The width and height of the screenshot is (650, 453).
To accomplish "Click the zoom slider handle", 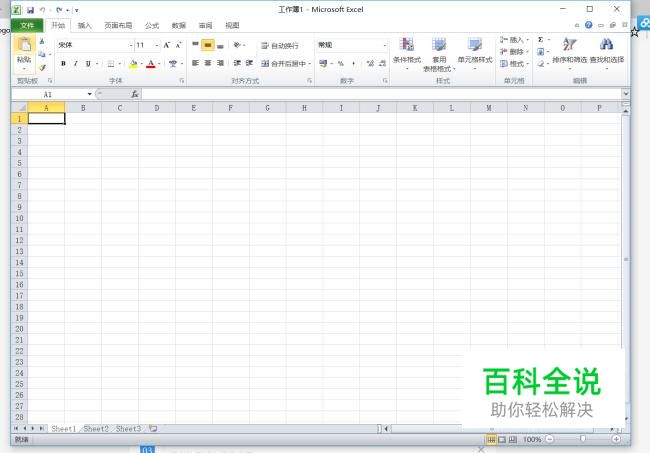I will (x=583, y=439).
